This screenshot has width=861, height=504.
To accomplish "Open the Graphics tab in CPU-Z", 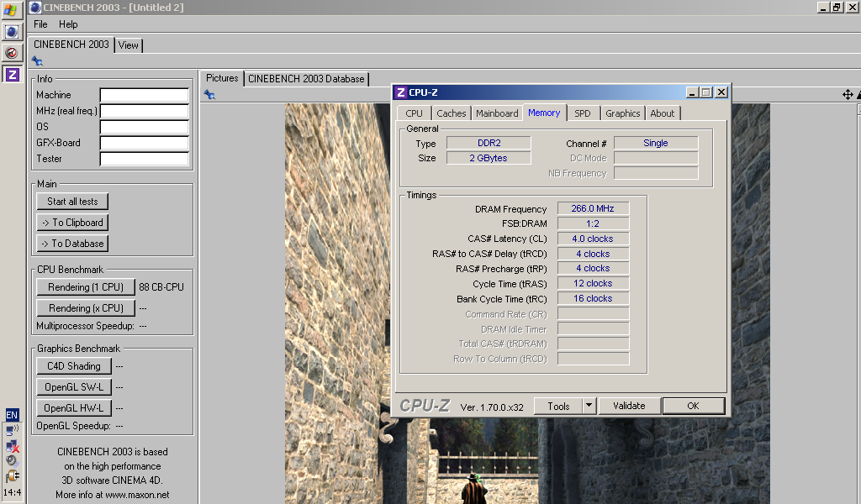I will click(623, 113).
